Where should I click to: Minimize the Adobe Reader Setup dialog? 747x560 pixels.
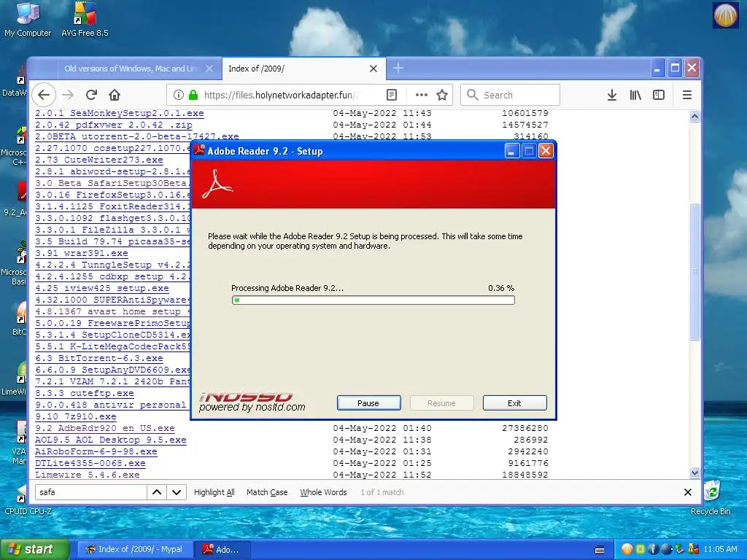511,152
